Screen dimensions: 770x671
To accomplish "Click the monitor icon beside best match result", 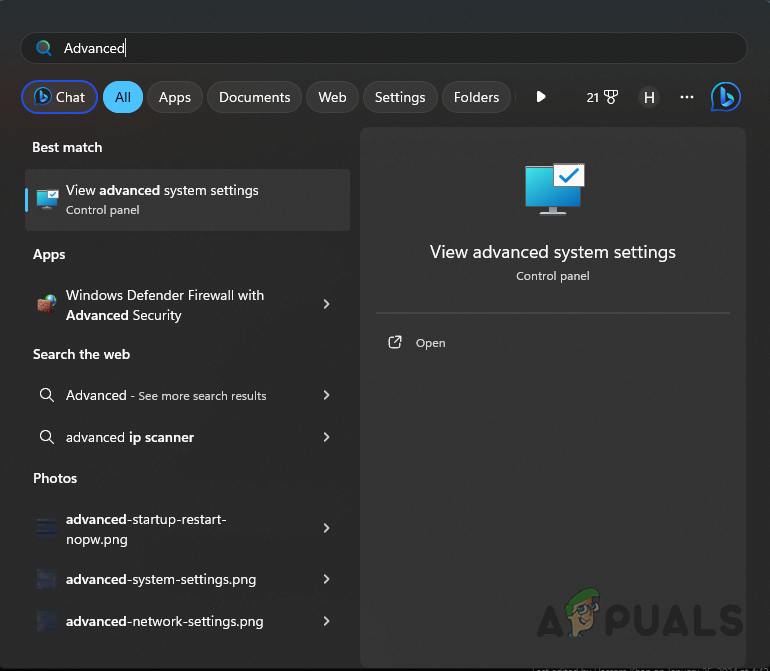I will point(47,199).
